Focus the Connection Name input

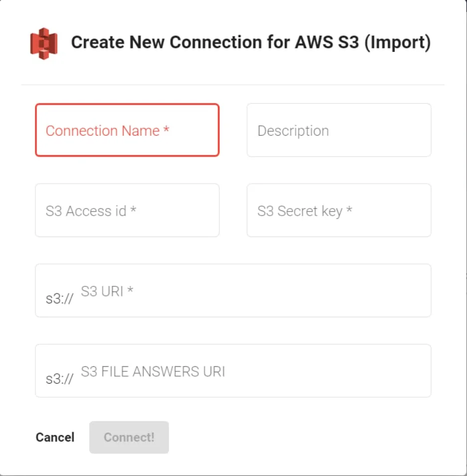tap(127, 130)
